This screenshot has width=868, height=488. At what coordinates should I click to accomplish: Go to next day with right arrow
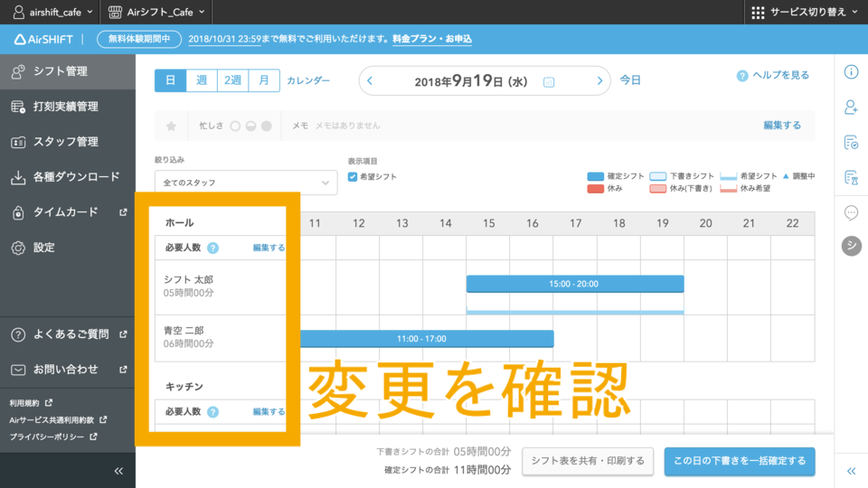[x=599, y=81]
